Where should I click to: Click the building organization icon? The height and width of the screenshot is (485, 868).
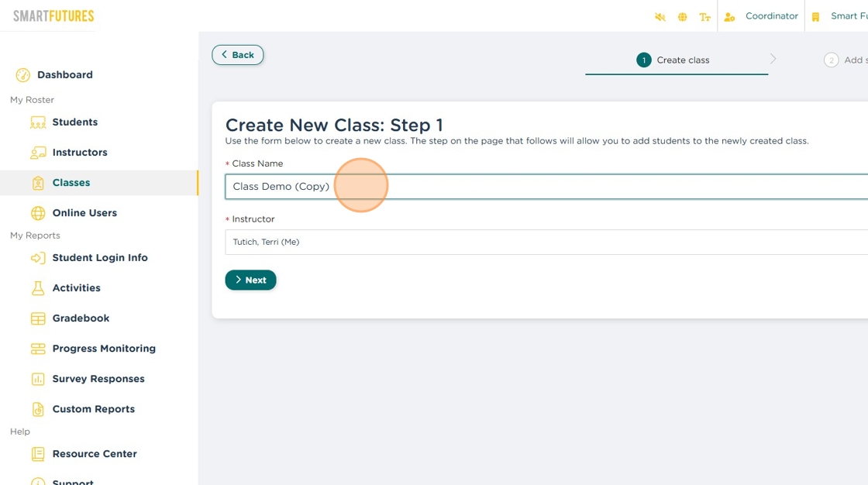815,16
